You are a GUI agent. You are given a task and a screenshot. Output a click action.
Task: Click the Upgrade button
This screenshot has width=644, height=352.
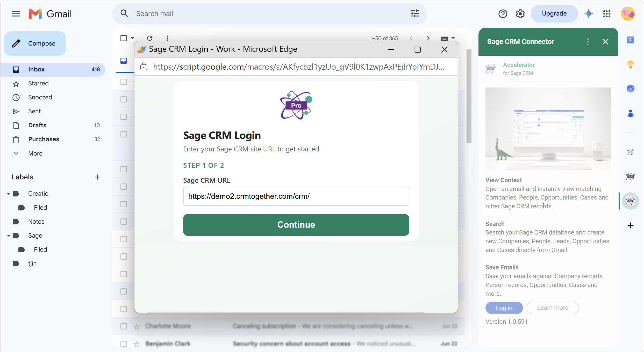click(554, 13)
